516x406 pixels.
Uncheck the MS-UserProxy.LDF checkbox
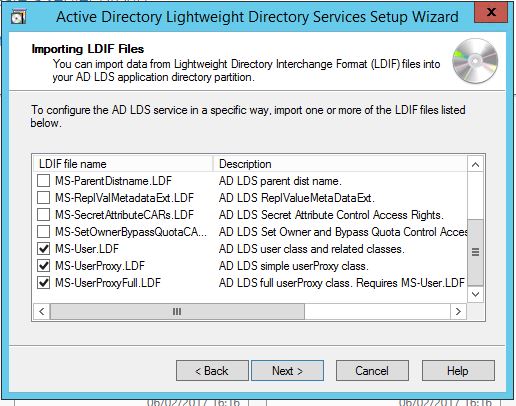(x=43, y=266)
